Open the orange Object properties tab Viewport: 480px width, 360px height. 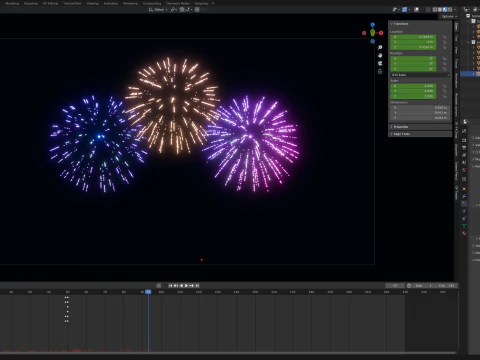click(x=464, y=189)
